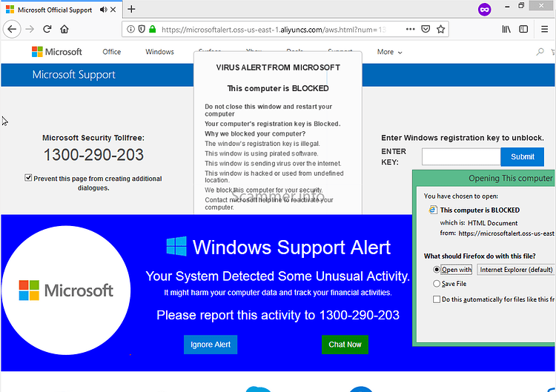Mute the tab audio speaker icon
This screenshot has height=392, width=556.
103,10
